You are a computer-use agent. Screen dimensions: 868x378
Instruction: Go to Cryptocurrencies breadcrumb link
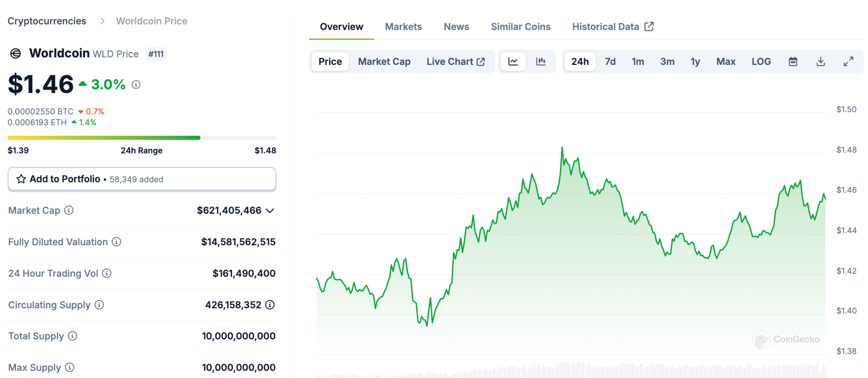47,21
